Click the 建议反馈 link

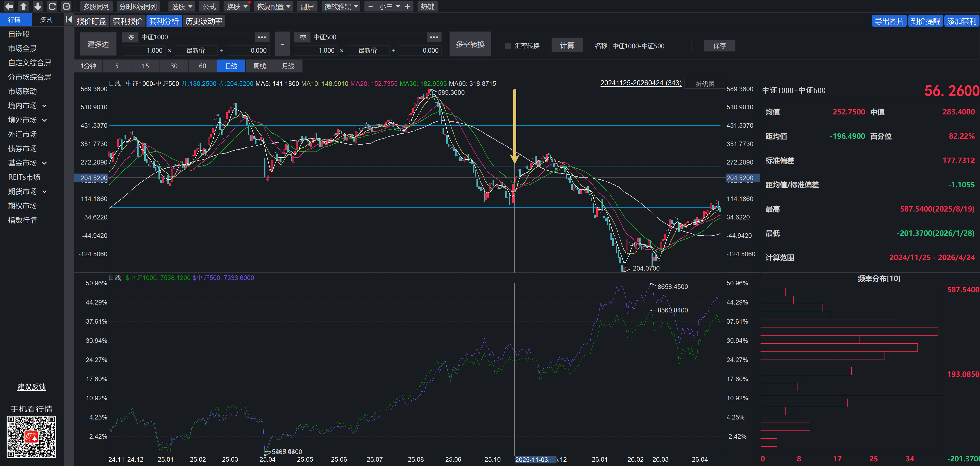click(x=32, y=387)
